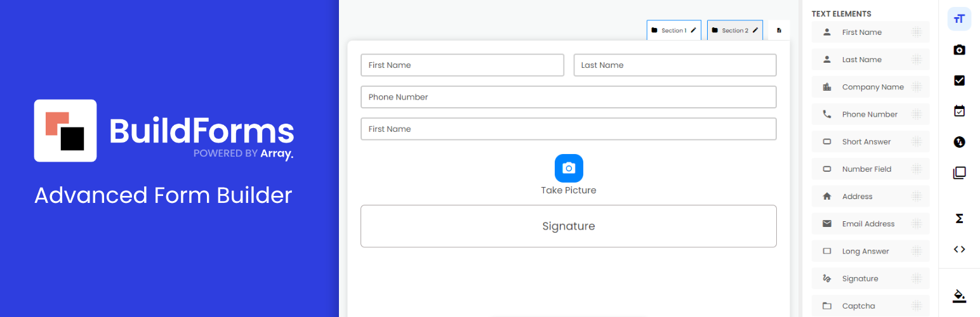Switch to the Section 2 tab
This screenshot has height=317, width=980.
point(734,30)
